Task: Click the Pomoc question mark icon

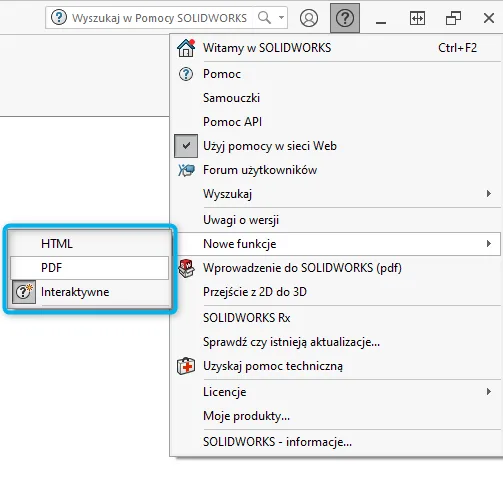Action: (186, 74)
